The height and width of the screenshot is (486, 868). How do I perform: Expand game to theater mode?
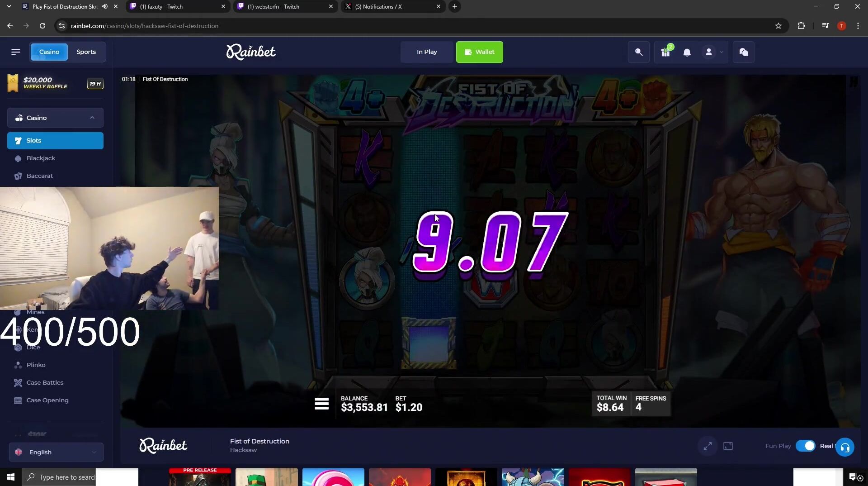pyautogui.click(x=708, y=446)
